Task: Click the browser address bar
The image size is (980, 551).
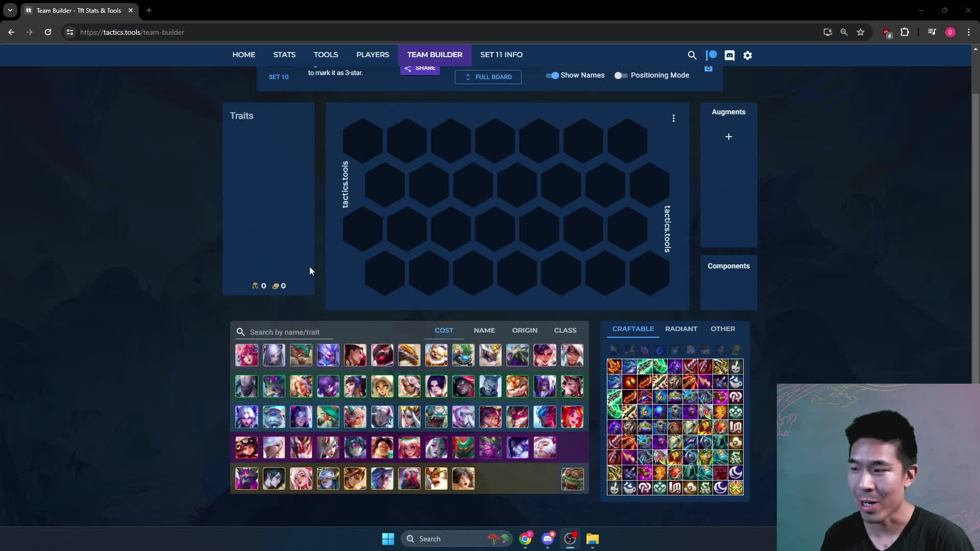Action: pos(444,32)
